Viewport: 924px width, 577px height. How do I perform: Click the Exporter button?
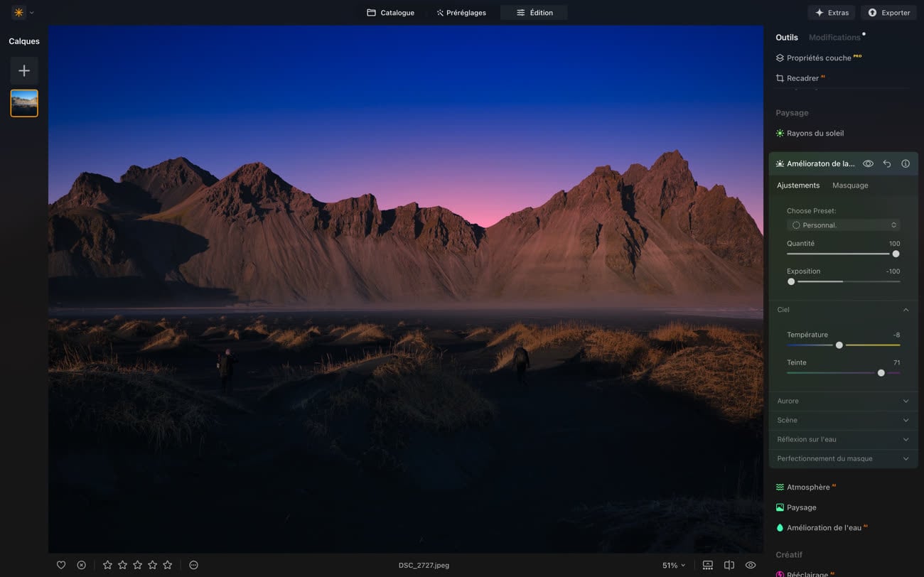(x=888, y=13)
